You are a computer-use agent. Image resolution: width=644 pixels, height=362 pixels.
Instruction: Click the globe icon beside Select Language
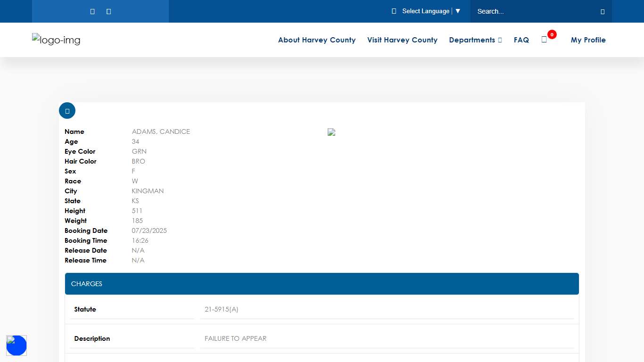click(394, 11)
